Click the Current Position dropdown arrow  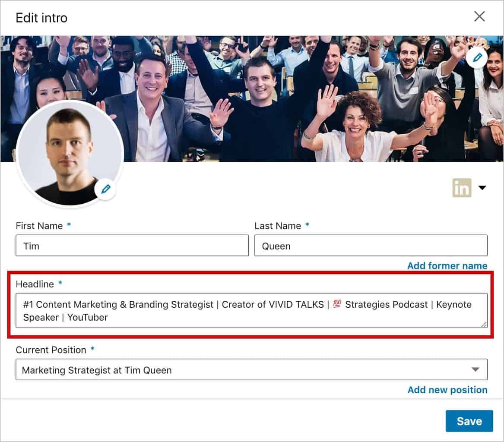(475, 370)
